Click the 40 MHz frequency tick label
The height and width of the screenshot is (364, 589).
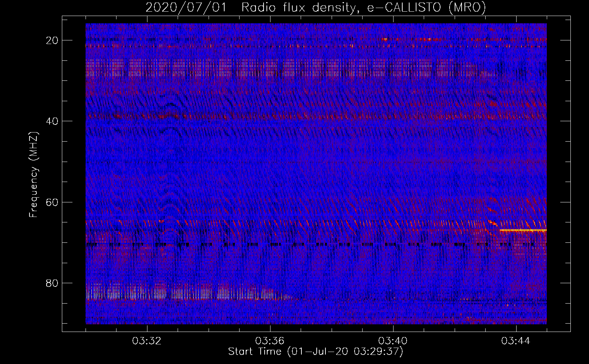[x=52, y=121]
